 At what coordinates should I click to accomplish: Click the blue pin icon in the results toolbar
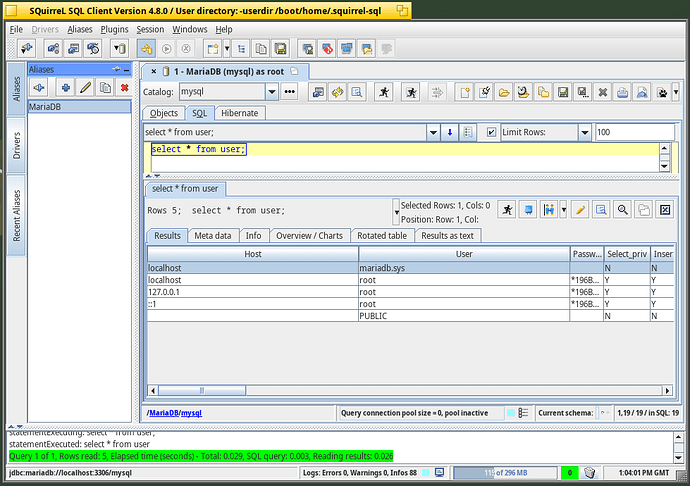point(528,210)
